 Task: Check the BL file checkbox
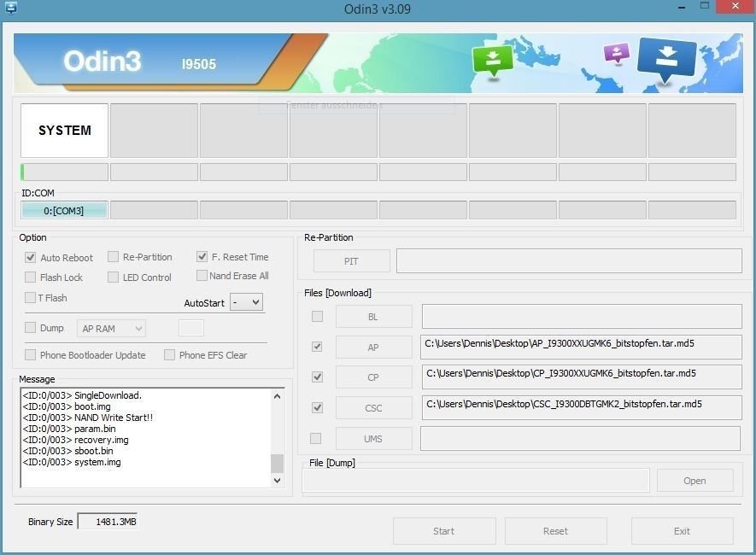click(317, 317)
